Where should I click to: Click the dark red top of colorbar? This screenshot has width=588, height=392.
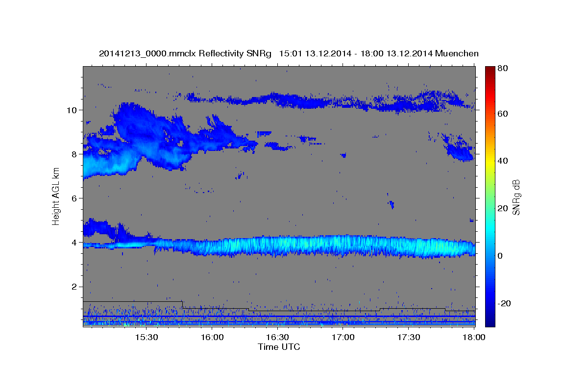click(x=490, y=70)
